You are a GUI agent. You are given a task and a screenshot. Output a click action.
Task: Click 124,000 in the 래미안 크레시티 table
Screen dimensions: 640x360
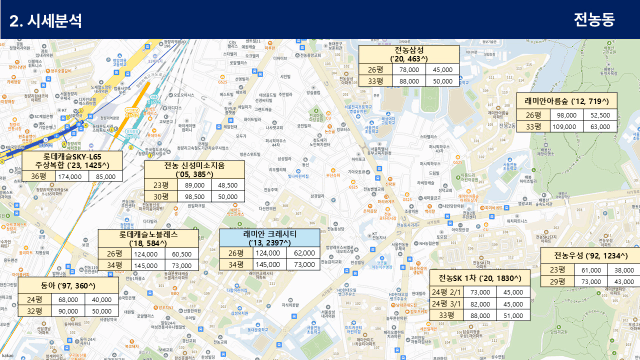point(268,253)
